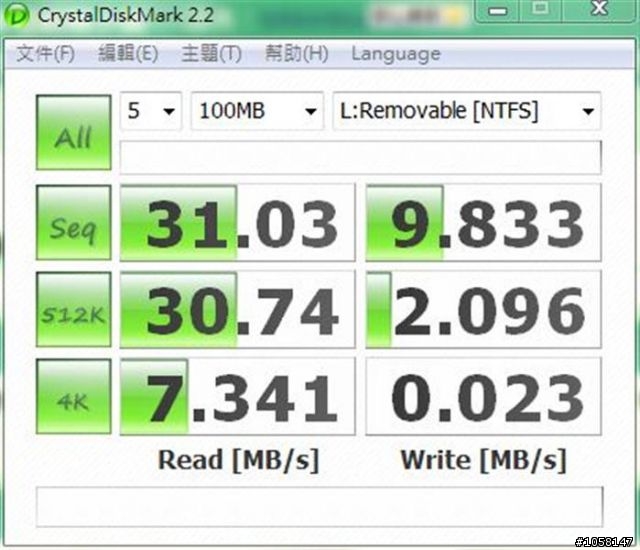Click the empty status bar below drive selector
The width and height of the screenshot is (640, 550).
point(360,157)
